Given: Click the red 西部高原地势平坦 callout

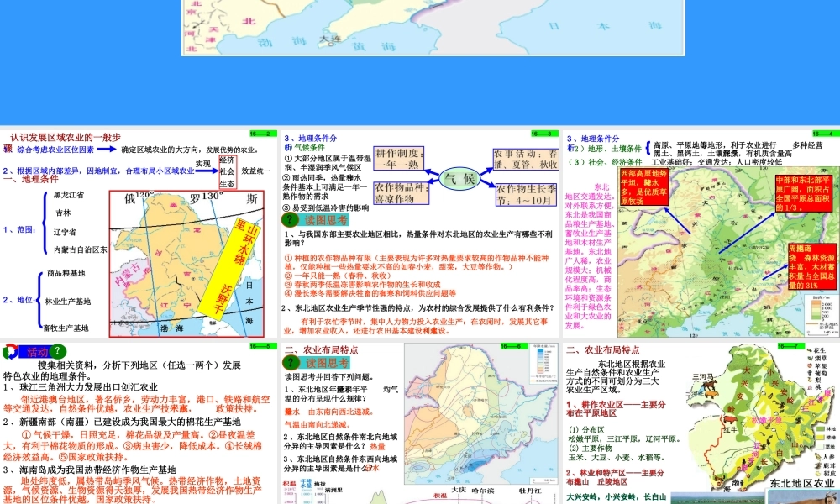Looking at the screenshot, I should [644, 186].
